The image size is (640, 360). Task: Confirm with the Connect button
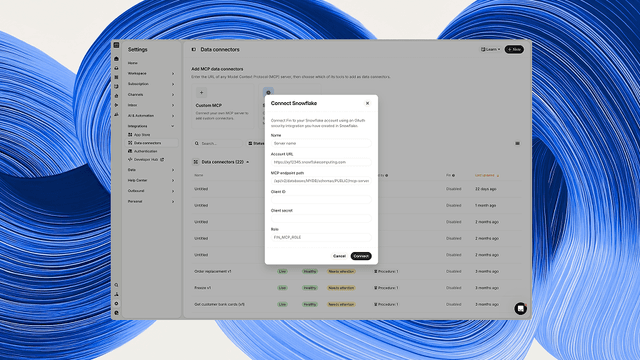click(x=361, y=256)
